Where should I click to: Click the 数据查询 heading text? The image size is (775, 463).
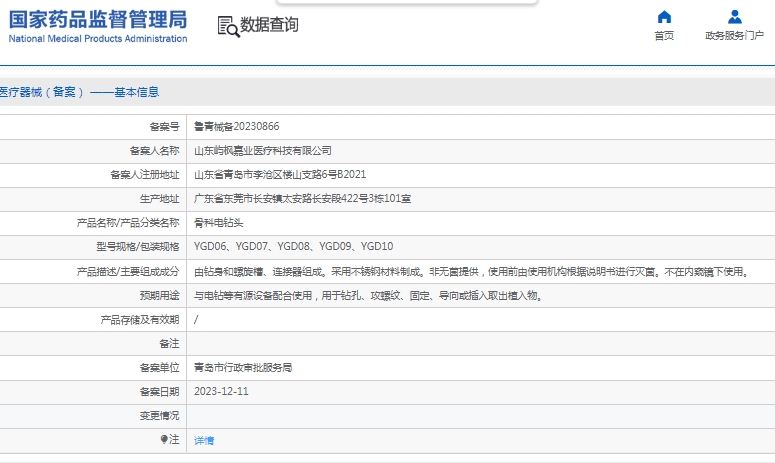click(x=269, y=24)
